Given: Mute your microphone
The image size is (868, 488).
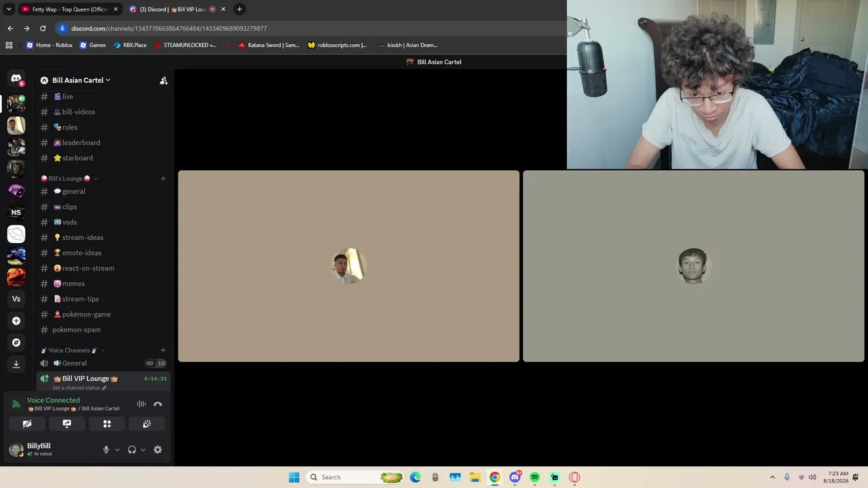Looking at the screenshot, I should (x=106, y=449).
